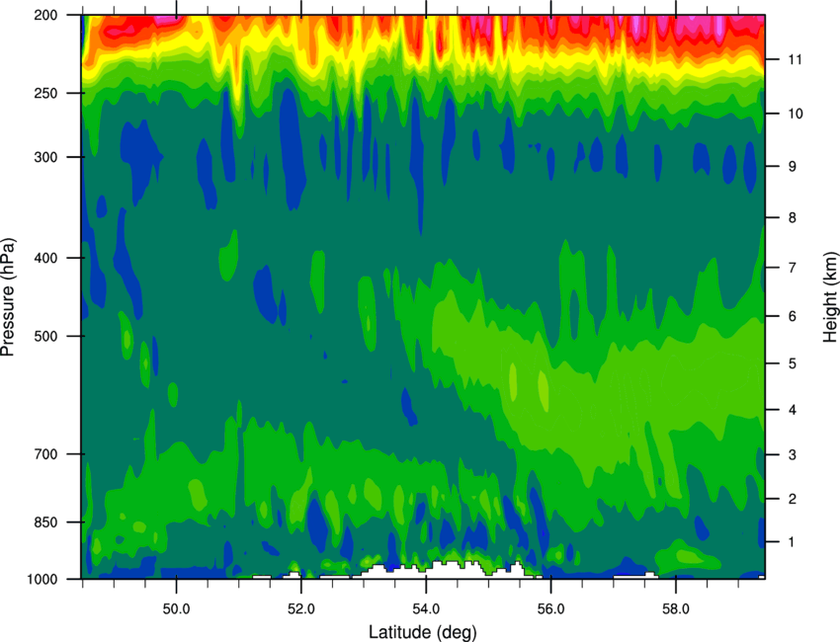This screenshot has width=840, height=642.
Task: Click the 700 pressure tick label
Action: coord(45,454)
